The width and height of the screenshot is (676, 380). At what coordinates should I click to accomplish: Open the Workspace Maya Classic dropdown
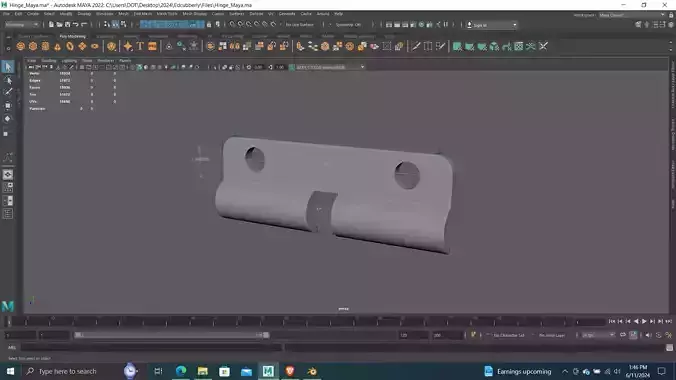coord(632,15)
